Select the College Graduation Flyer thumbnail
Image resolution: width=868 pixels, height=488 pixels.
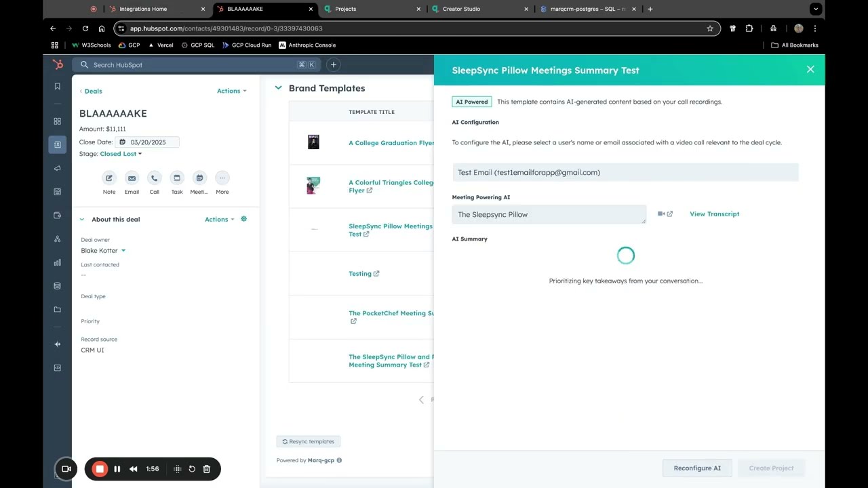(x=313, y=142)
